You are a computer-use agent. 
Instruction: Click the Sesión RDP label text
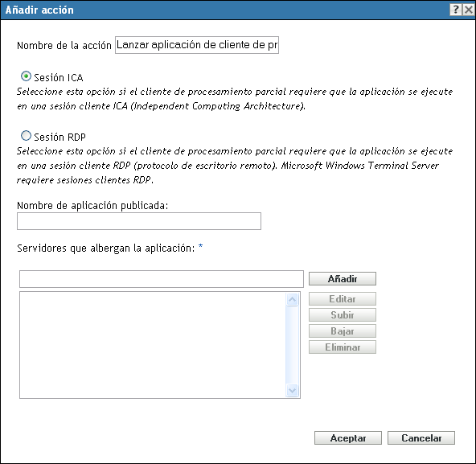tap(59, 138)
